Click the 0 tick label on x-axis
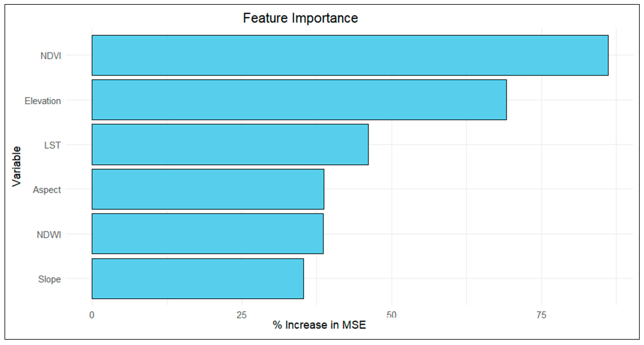 [92, 315]
